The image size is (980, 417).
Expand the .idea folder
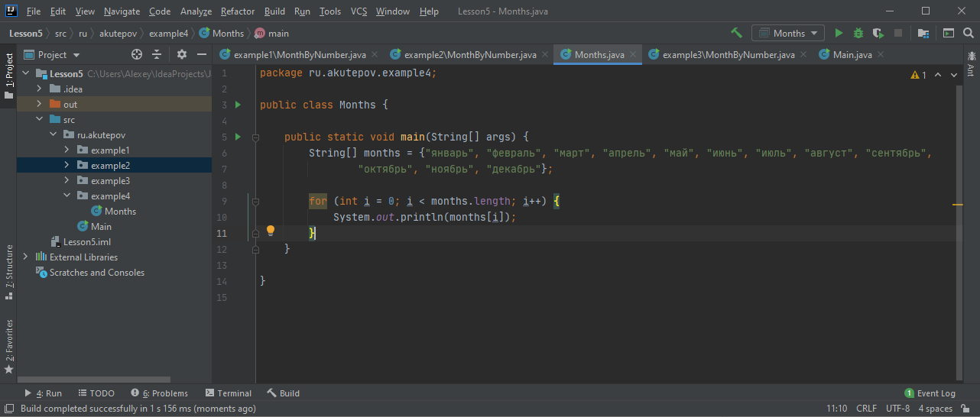[x=40, y=89]
